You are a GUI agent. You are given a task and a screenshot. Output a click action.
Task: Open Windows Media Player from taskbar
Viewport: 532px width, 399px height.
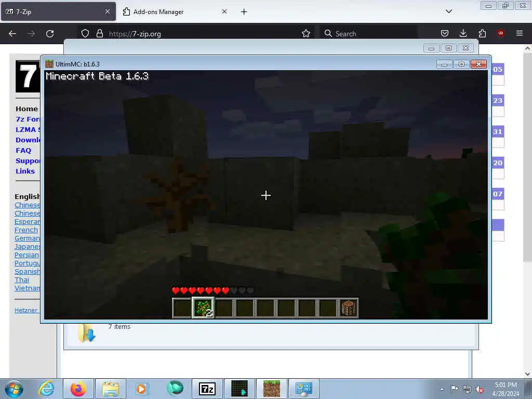tap(142, 389)
